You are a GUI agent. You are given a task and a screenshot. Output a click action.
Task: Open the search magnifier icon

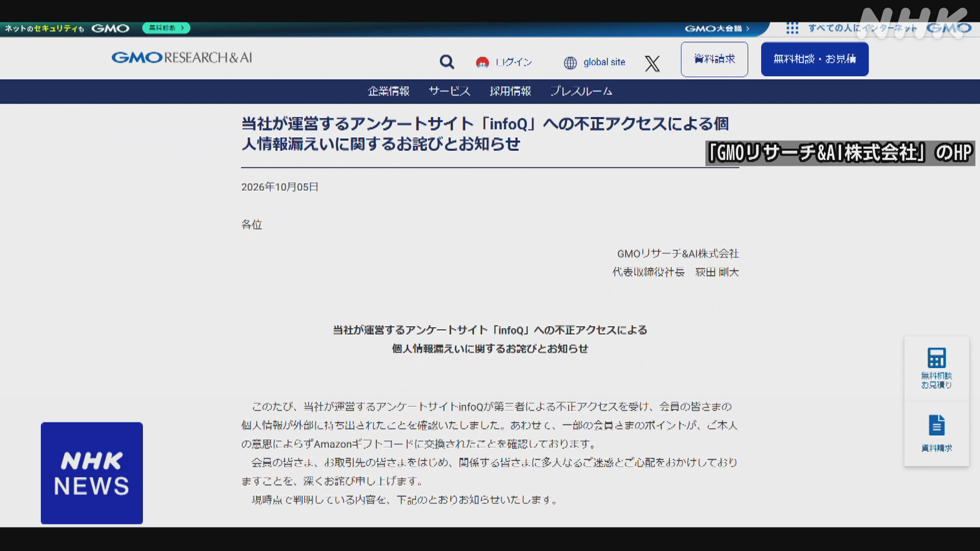[x=447, y=62]
